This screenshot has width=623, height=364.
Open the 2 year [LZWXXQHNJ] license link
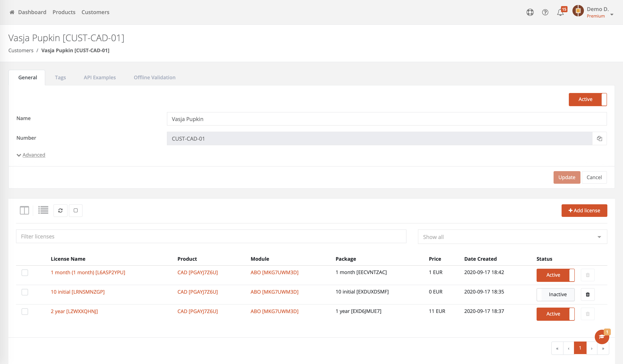pos(74,311)
